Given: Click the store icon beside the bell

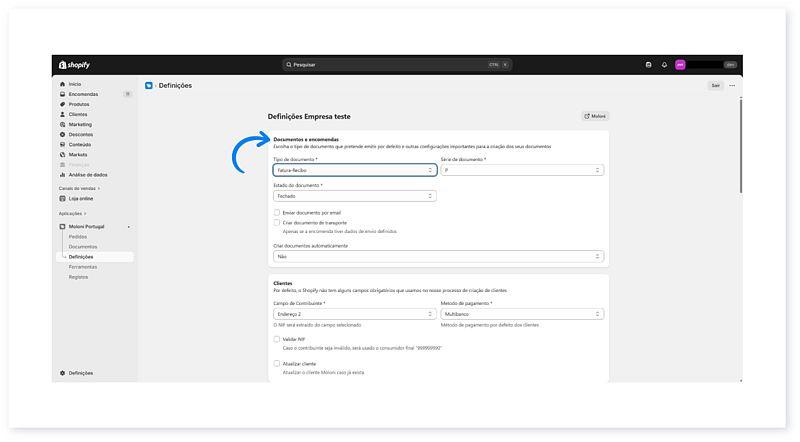Looking at the screenshot, I should click(x=648, y=65).
